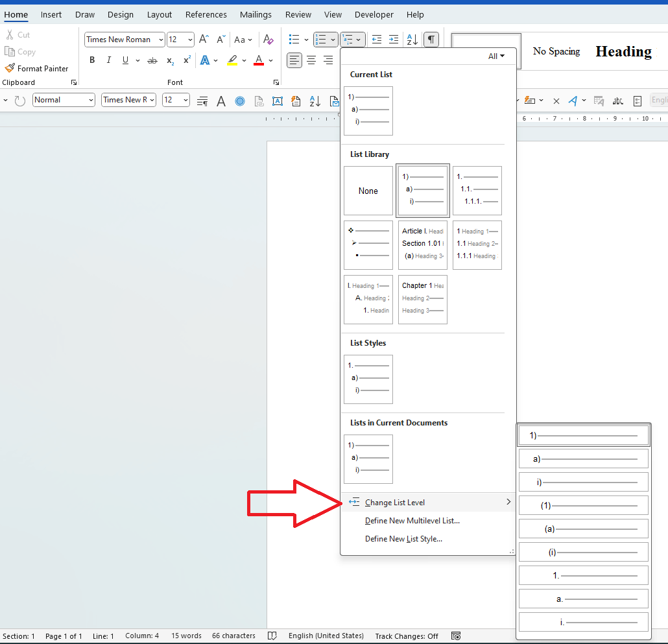The height and width of the screenshot is (644, 668).
Task: Sort the text A to Z in ribbon
Action: click(x=412, y=40)
